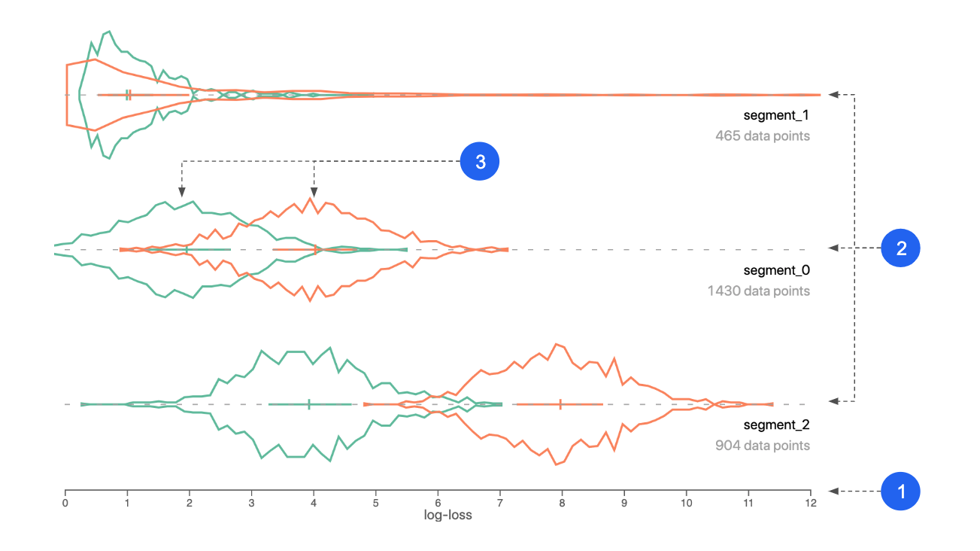Click the arrowhead pointing at the segment_0 row

coord(833,248)
